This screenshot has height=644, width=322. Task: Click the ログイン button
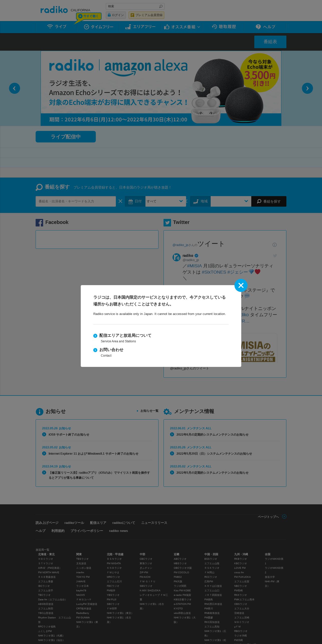pos(116,15)
